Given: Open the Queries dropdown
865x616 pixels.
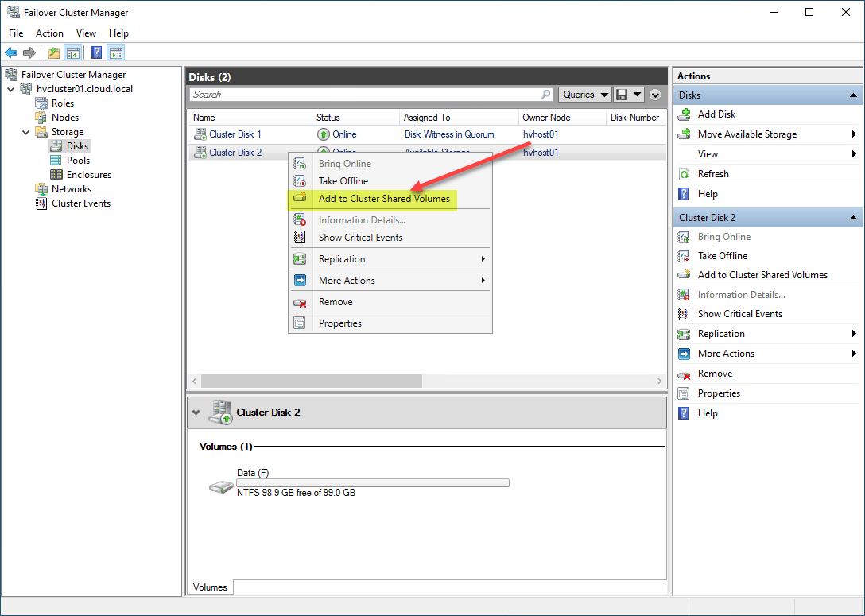Looking at the screenshot, I should point(585,95).
